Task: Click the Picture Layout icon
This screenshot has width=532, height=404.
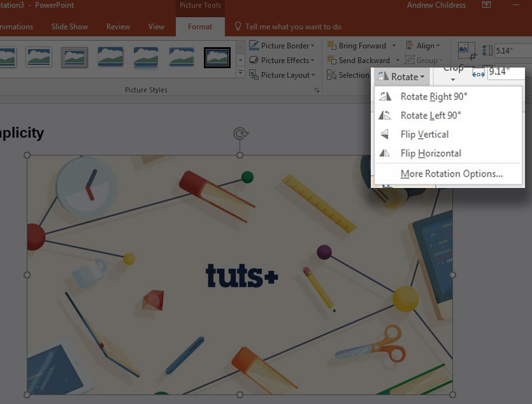Action: [x=254, y=75]
